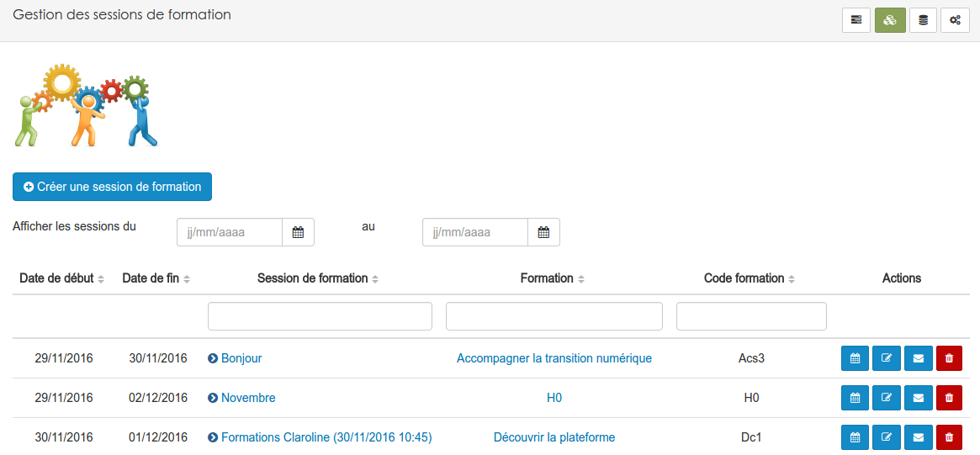Click the server stack icon in header

856,20
